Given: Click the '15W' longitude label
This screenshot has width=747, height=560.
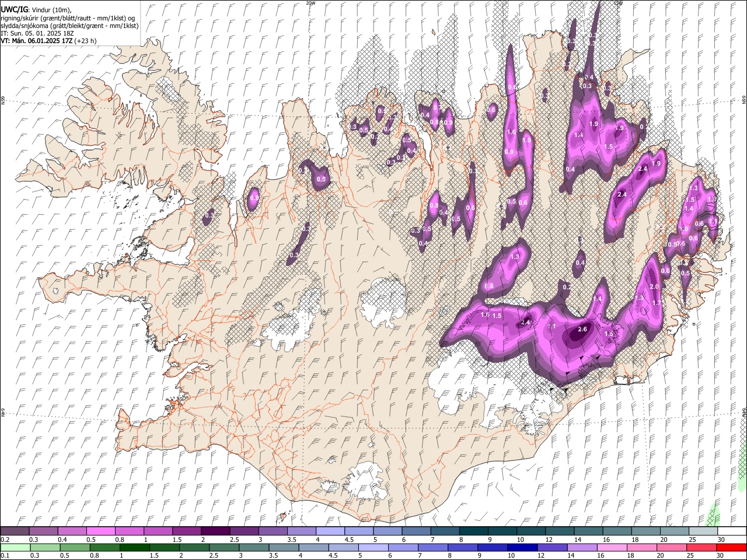Looking at the screenshot, I should [x=619, y=3].
